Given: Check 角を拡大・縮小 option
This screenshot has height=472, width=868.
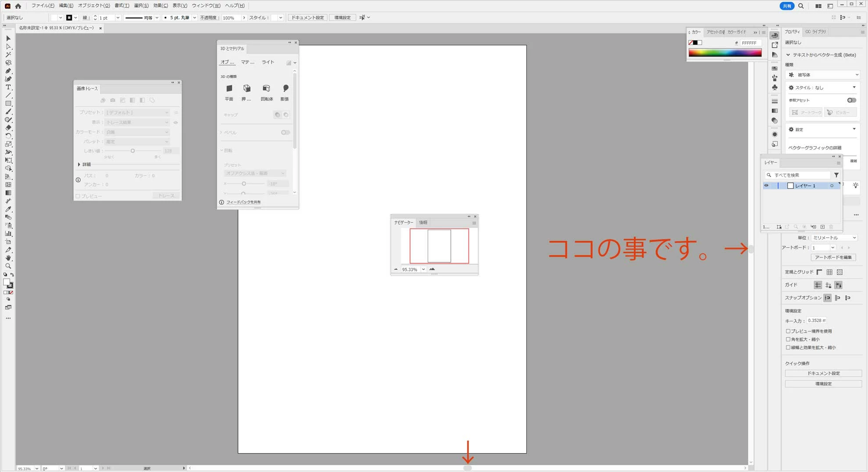Looking at the screenshot, I should point(788,339).
